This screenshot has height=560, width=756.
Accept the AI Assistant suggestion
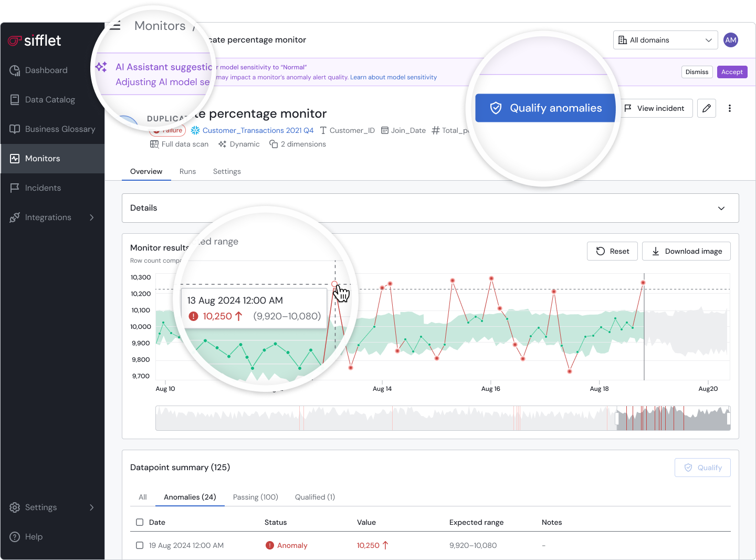pos(732,72)
